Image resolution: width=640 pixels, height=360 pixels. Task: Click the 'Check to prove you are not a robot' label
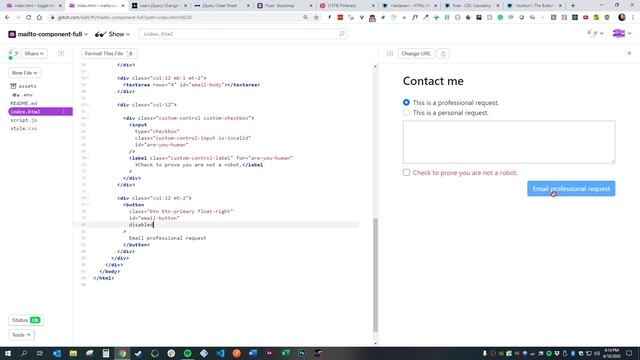[x=464, y=173]
